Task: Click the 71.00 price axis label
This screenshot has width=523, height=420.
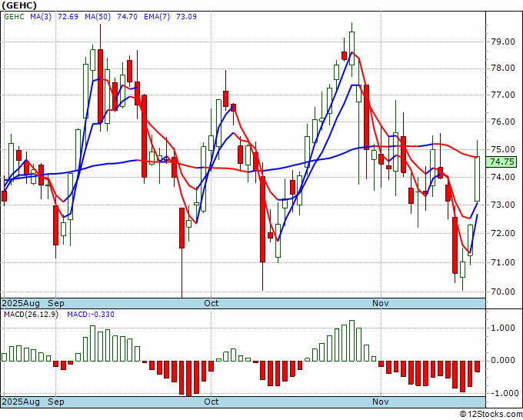Action: (x=503, y=262)
